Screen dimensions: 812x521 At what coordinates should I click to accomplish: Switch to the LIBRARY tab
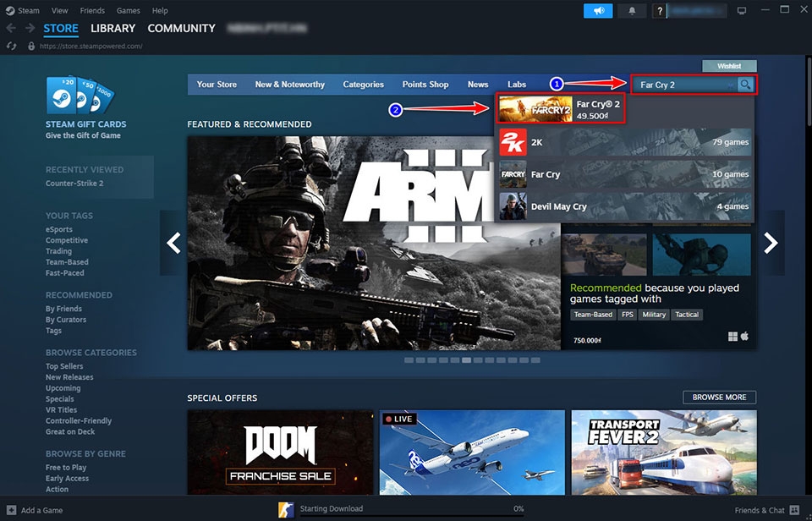tap(112, 29)
